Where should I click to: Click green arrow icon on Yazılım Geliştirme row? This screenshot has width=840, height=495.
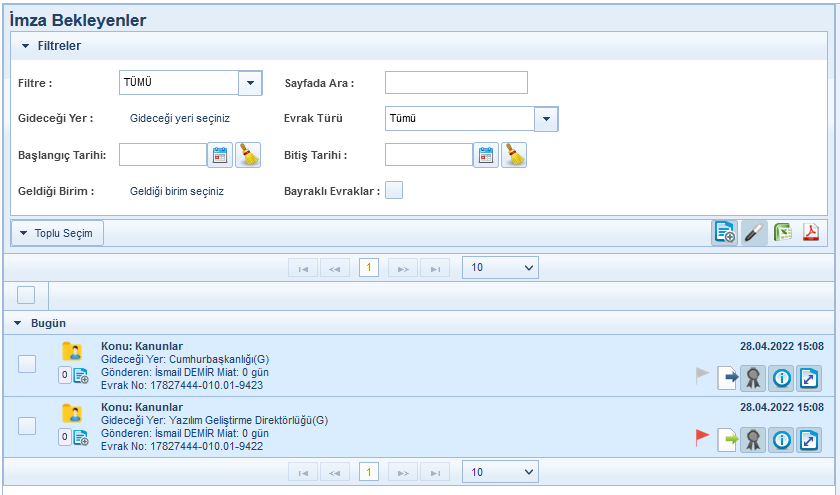coord(727,439)
